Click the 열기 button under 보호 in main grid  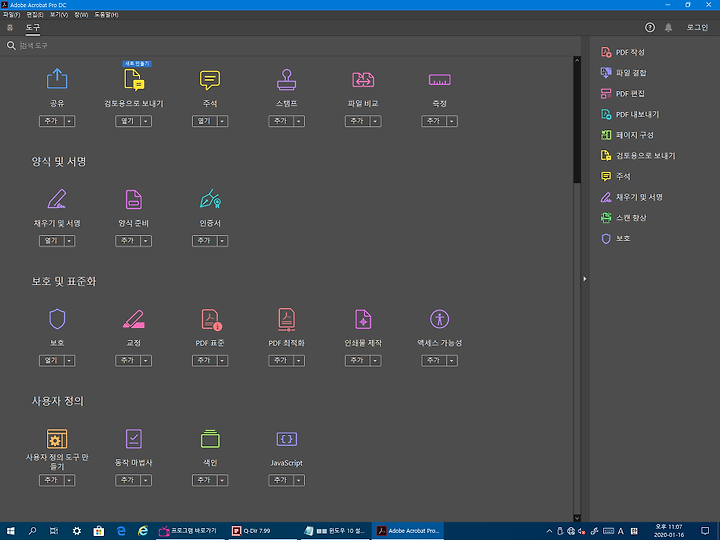pyautogui.click(x=51, y=360)
